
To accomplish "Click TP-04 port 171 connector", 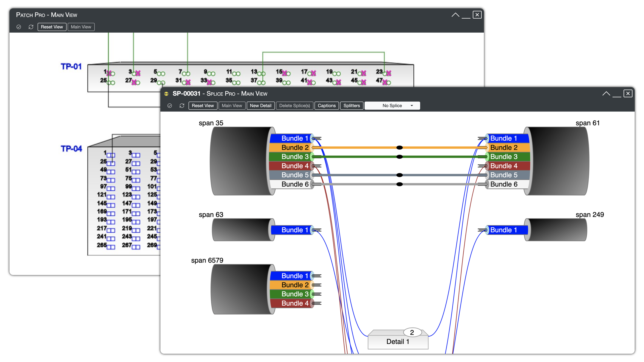I will [136, 214].
